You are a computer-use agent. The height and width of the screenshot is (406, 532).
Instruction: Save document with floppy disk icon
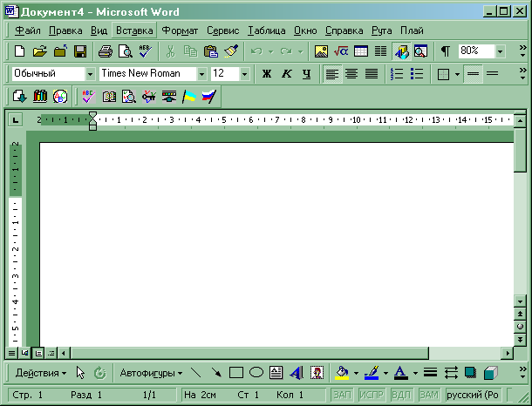(80, 51)
